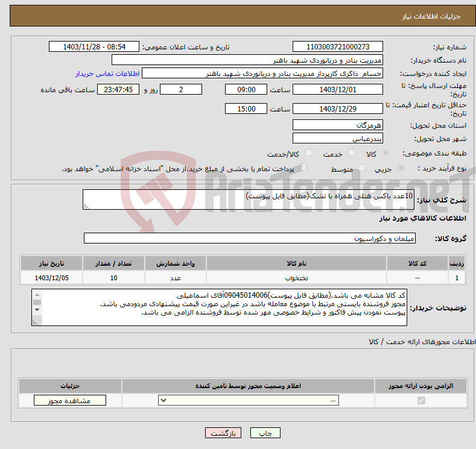The image size is (476, 449).
Task: Select the خدمت radio option
Action: [x=346, y=154]
